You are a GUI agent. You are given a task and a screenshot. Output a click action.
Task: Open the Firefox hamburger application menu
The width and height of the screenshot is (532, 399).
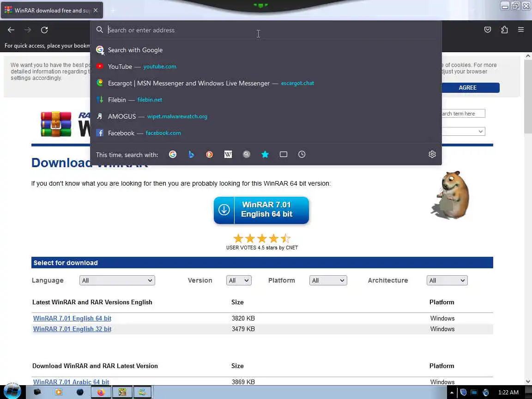521,30
